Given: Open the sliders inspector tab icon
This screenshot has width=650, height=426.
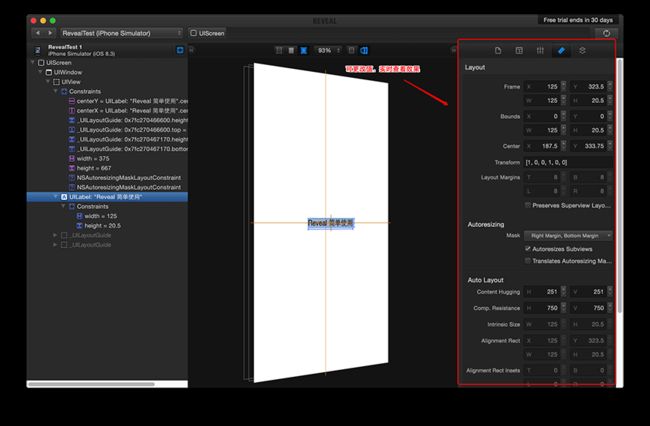Looking at the screenshot, I should click(540, 51).
